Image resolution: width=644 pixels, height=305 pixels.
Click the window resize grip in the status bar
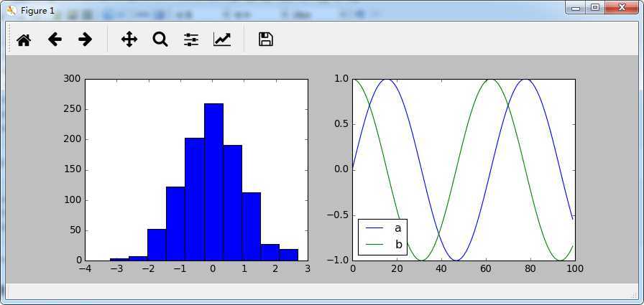635,295
